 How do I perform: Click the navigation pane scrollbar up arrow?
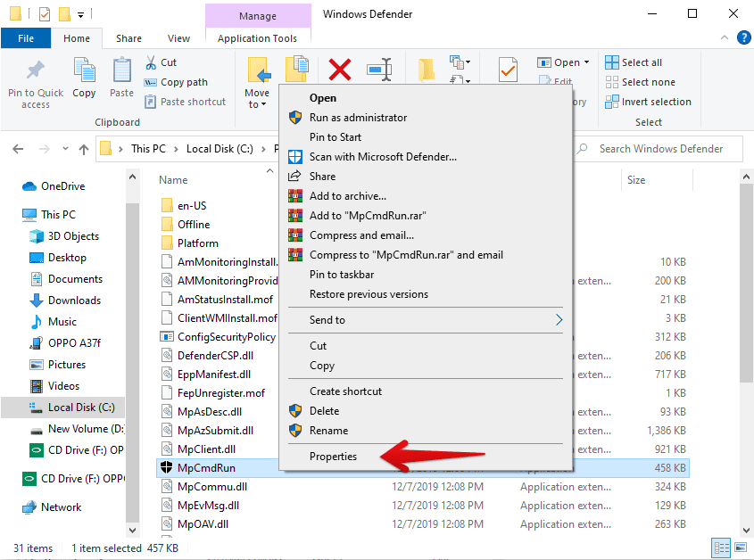point(132,177)
